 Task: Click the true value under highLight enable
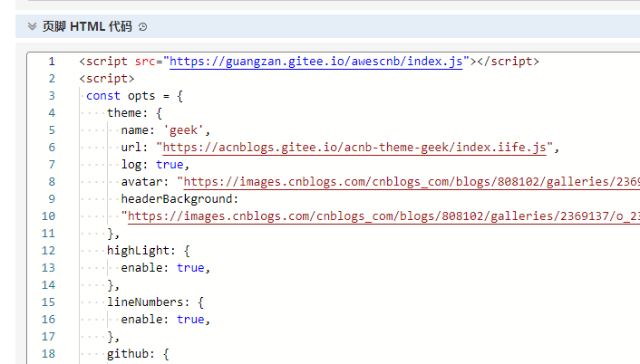(190, 268)
